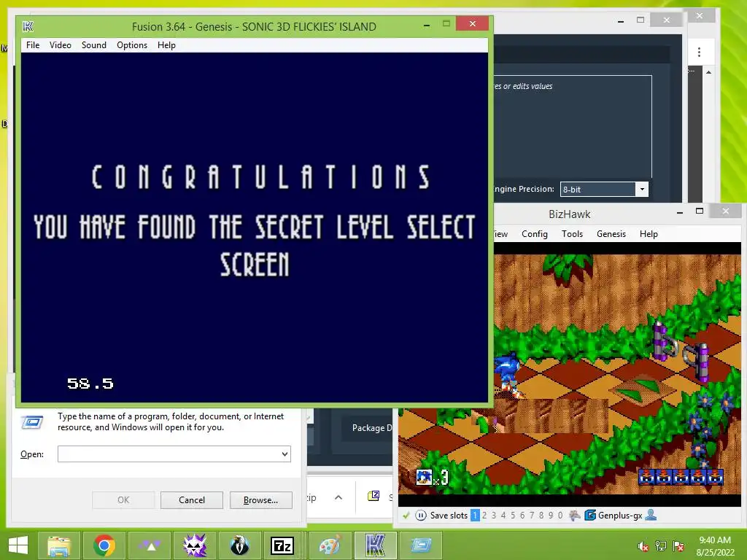Select save slot 6 in BizHawk
Viewport: 747px width, 560px height.
(522, 516)
